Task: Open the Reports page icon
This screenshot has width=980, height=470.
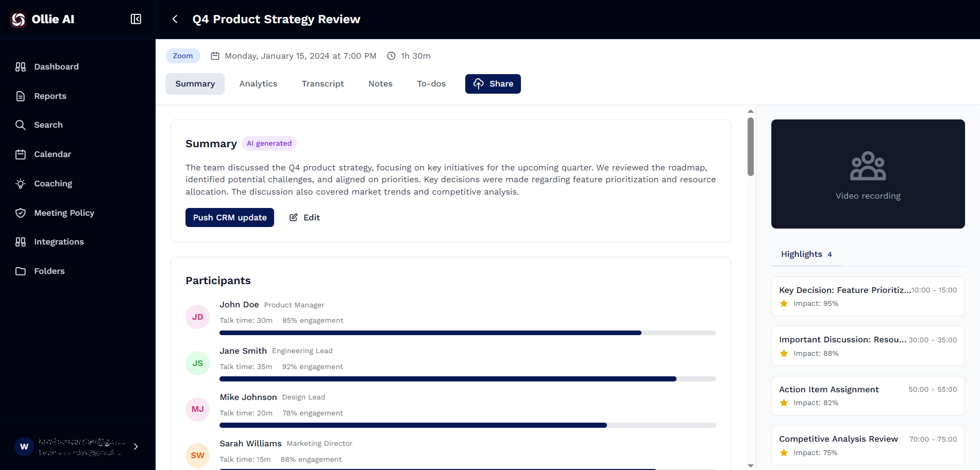Action: pyautogui.click(x=21, y=96)
